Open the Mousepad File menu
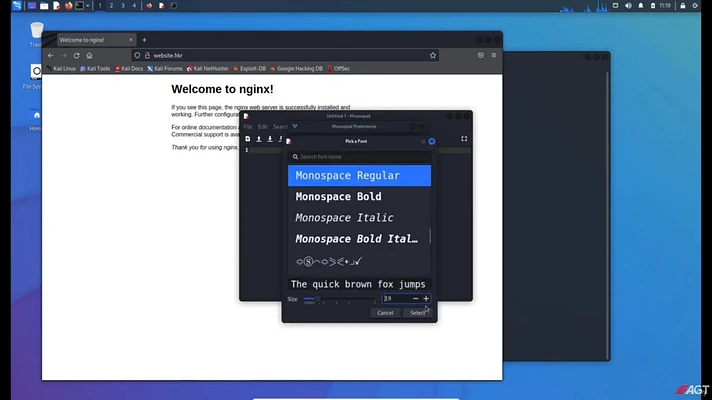 [248, 127]
